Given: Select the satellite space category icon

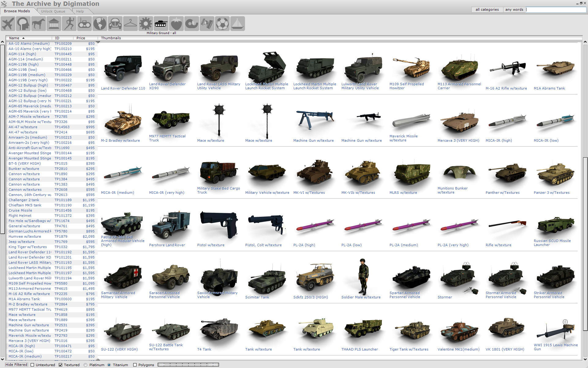Looking at the screenshot, I should point(207,24).
